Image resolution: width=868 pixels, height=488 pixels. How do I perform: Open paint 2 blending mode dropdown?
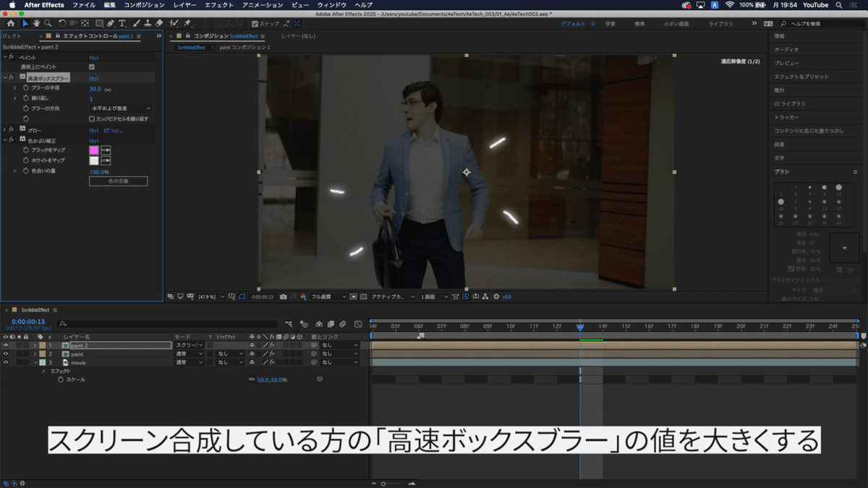point(190,345)
